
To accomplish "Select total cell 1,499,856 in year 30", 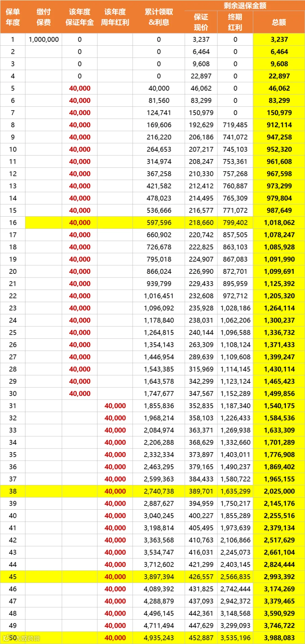I will (279, 394).
